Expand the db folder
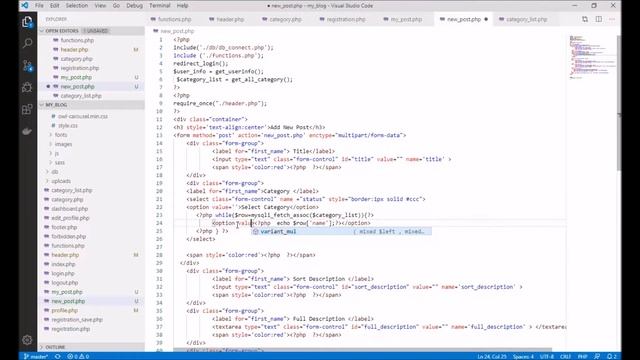 [x=55, y=172]
